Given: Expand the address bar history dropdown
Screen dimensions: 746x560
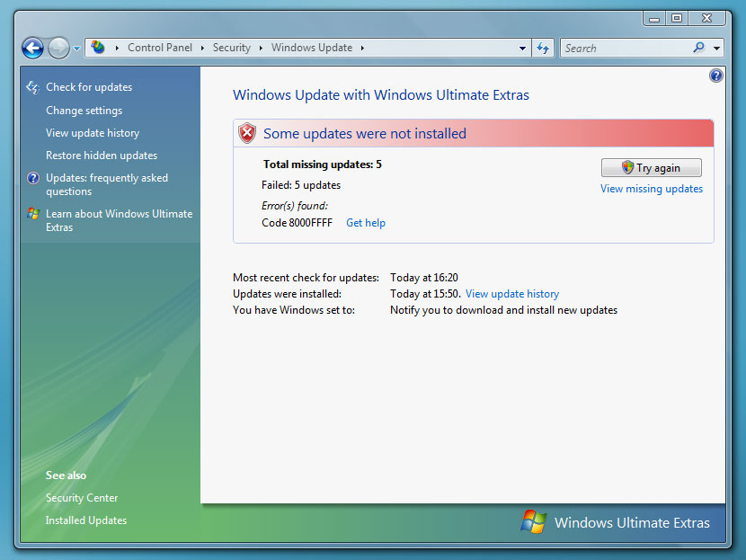Looking at the screenshot, I should pos(523,49).
